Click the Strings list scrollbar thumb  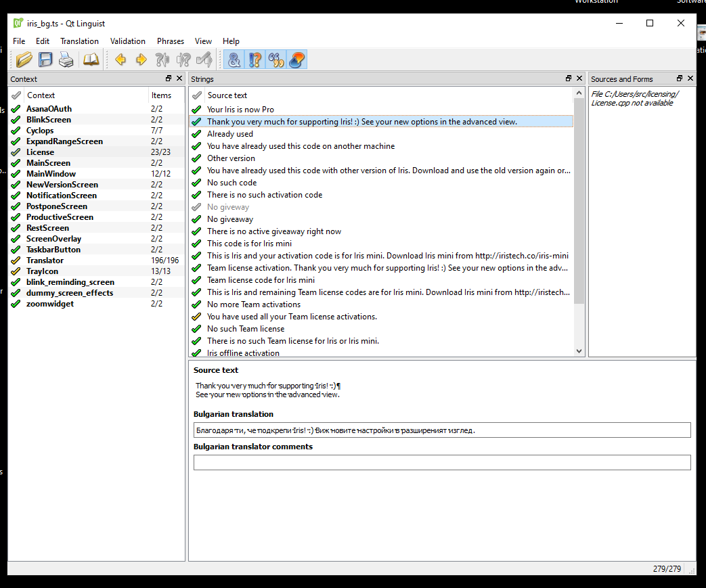tap(579, 201)
